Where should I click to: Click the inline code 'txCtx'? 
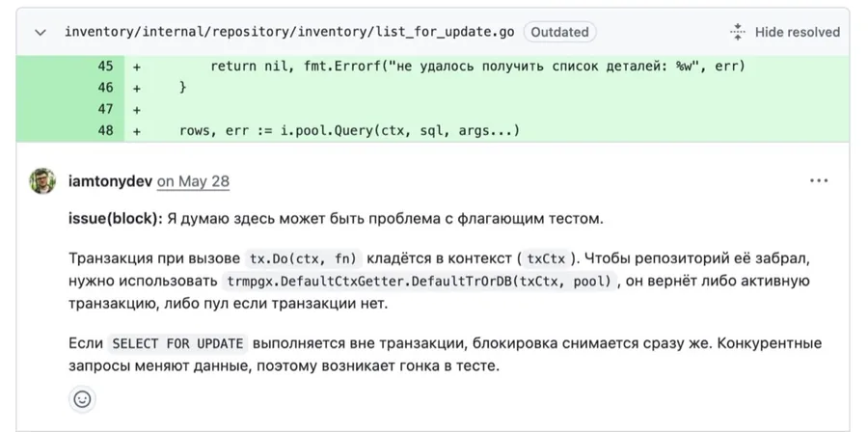(x=546, y=258)
